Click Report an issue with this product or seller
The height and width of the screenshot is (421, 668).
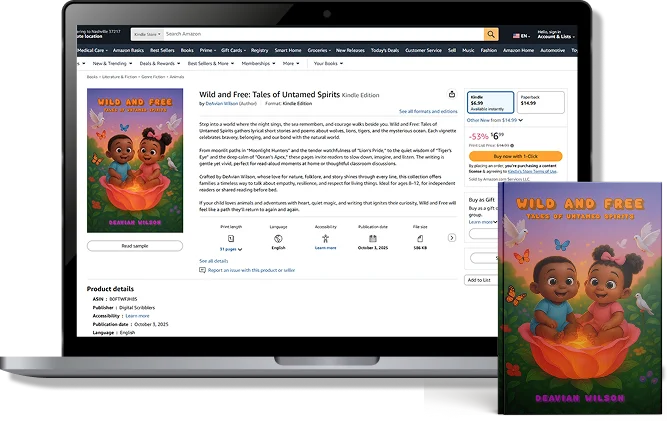(251, 270)
